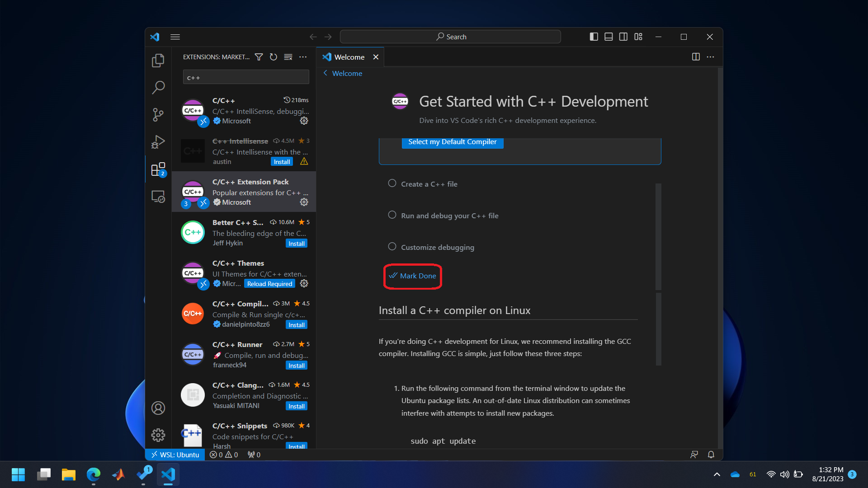Image resolution: width=868 pixels, height=488 pixels.
Task: Select Run and debug your C++ file step
Action: tap(449, 216)
